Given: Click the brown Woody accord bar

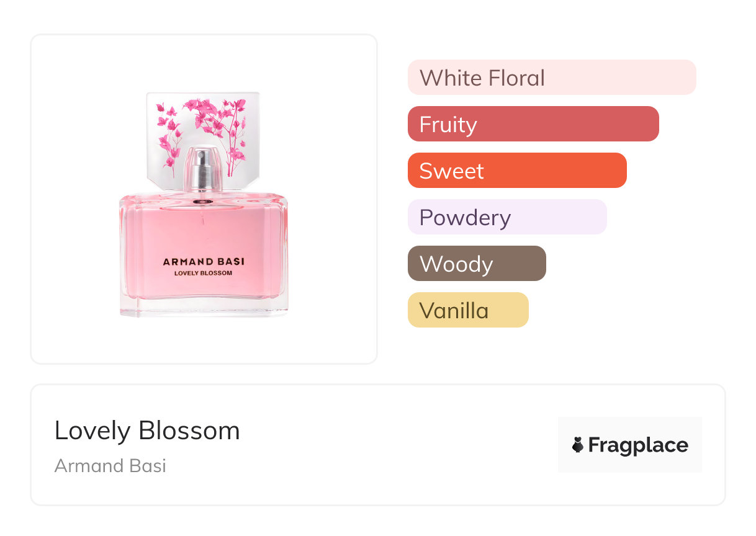Looking at the screenshot, I should coord(476,264).
